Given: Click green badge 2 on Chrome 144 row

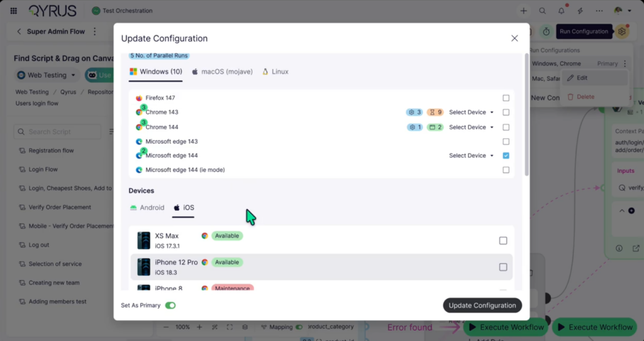Looking at the screenshot, I should [435, 127].
